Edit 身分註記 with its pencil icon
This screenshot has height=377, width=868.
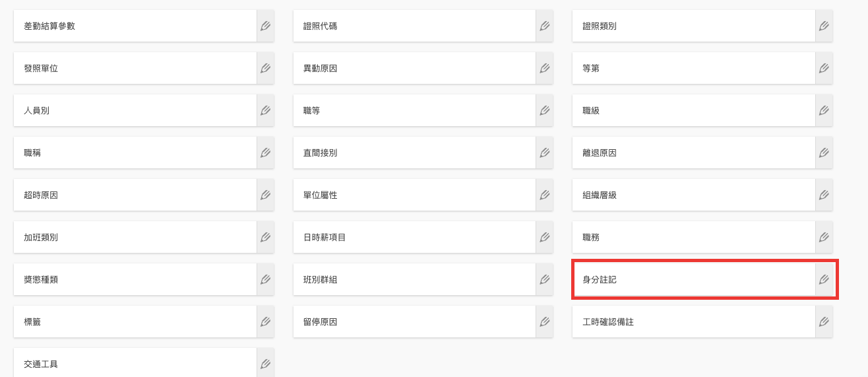click(x=824, y=280)
